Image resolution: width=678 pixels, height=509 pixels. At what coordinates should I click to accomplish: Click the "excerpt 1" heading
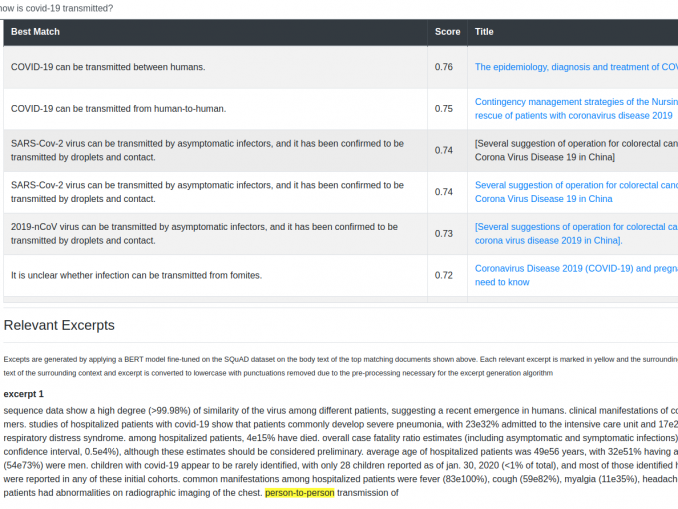(24, 394)
